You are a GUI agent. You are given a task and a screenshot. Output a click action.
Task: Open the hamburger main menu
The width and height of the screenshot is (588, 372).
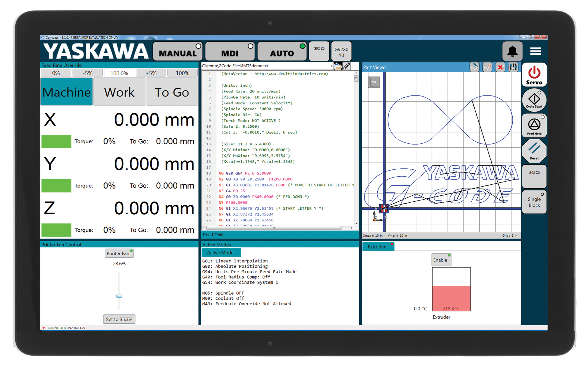click(x=535, y=51)
